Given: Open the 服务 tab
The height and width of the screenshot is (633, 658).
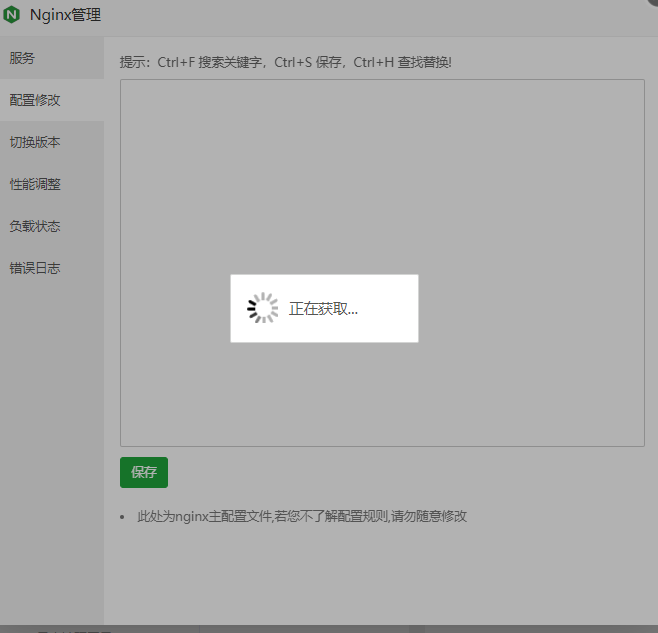Looking at the screenshot, I should tap(52, 58).
